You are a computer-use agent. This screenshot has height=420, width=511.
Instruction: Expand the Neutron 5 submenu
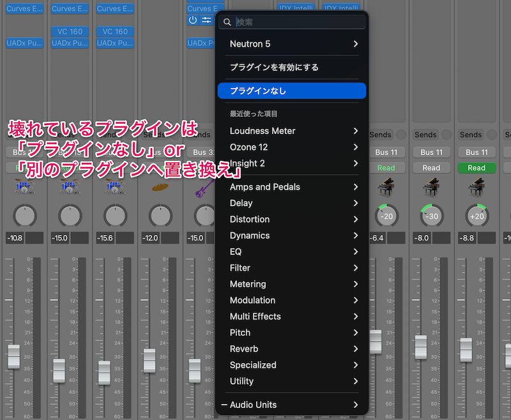coord(292,44)
